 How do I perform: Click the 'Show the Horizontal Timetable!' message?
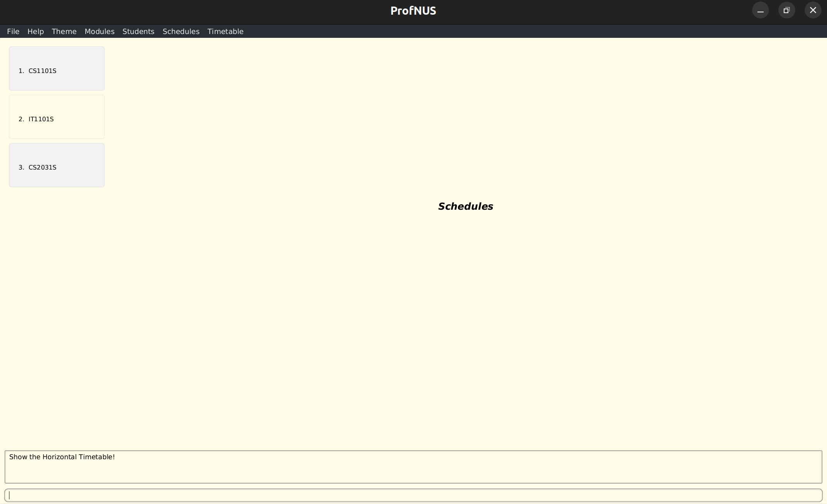(x=62, y=457)
